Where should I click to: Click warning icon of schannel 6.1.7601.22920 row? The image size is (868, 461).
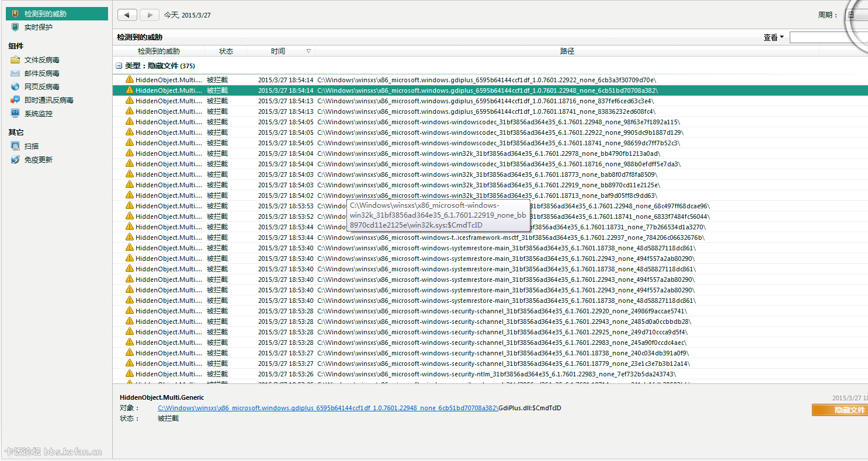click(x=130, y=310)
